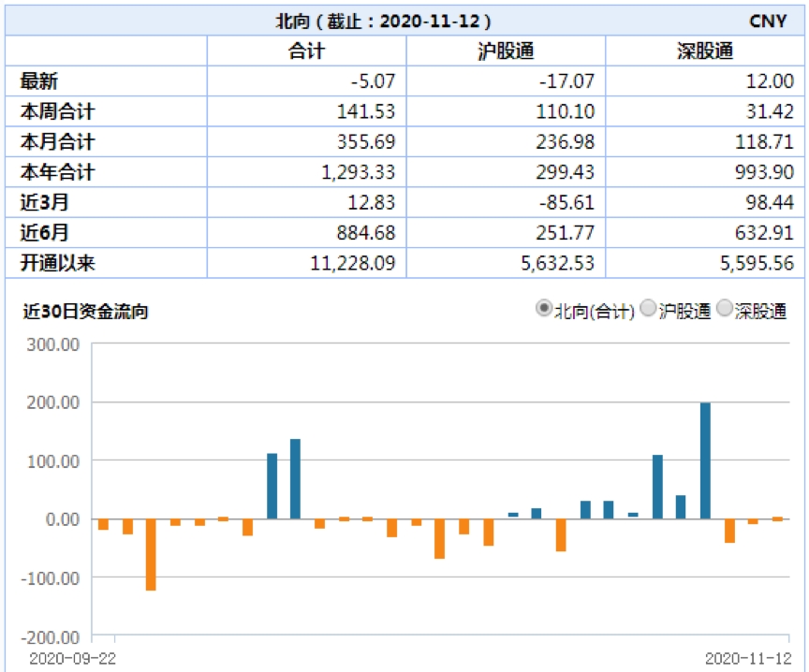Click the 近30日资金流向 chart title

(85, 312)
